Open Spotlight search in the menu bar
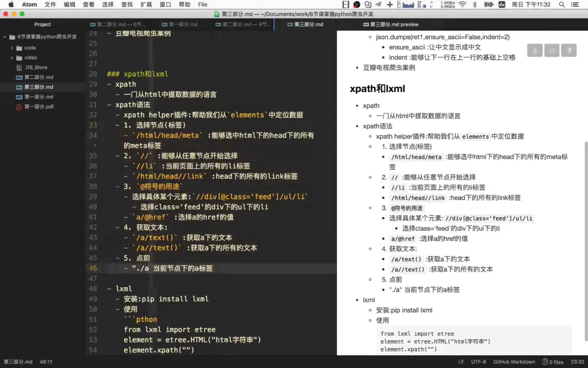Viewport: 588px width, 368px height. (562, 4)
